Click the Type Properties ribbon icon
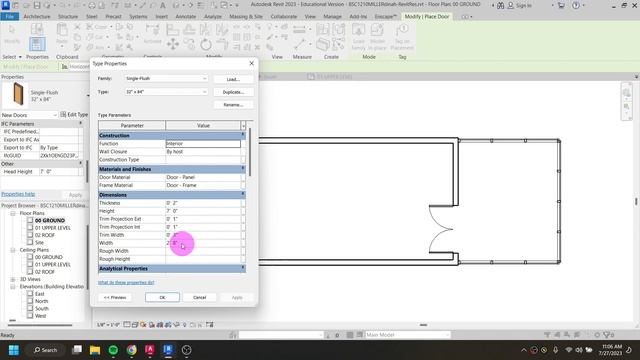This screenshot has height=360, width=640. tap(37, 29)
